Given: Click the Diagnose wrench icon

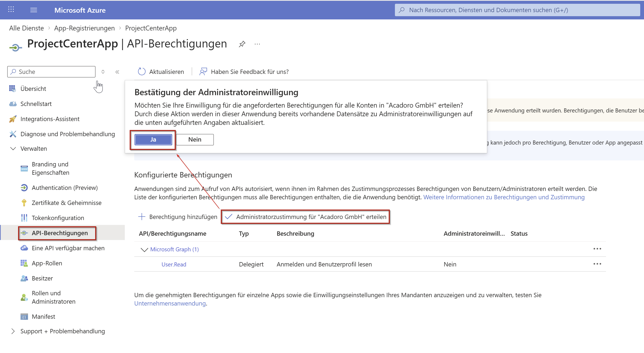Looking at the screenshot, I should pos(13,134).
